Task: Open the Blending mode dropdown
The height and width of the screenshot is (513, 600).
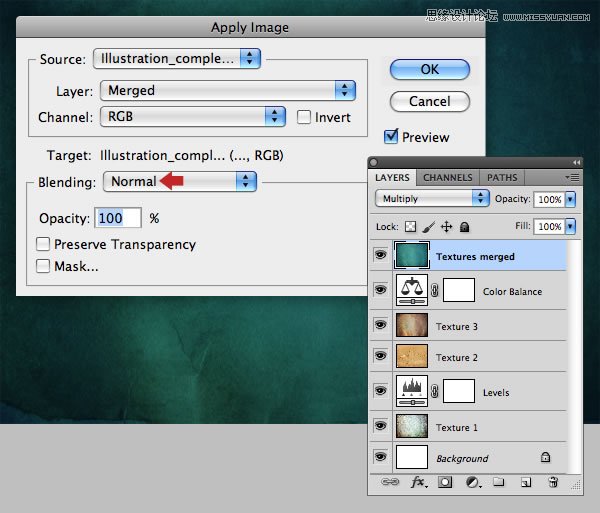Action: [x=180, y=182]
